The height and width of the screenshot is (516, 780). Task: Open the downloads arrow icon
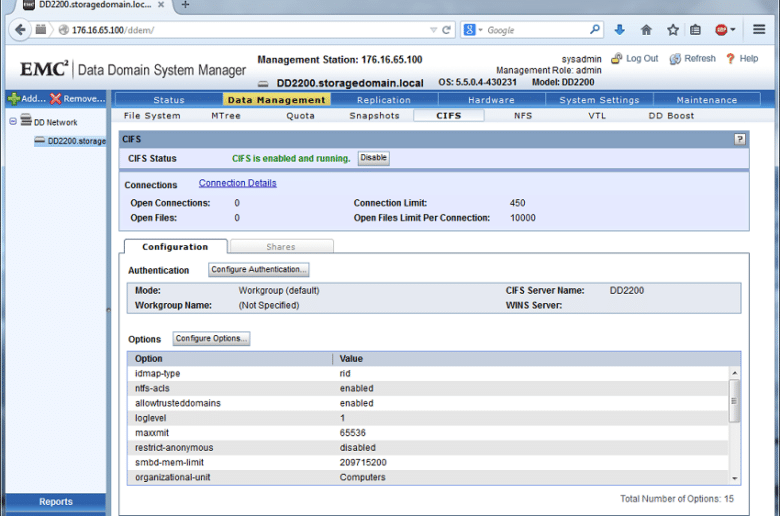point(619,30)
